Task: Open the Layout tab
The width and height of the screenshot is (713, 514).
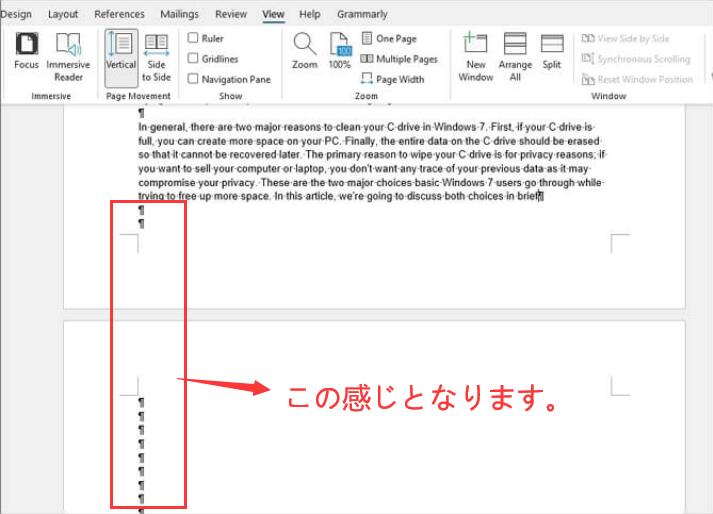Action: tap(63, 14)
